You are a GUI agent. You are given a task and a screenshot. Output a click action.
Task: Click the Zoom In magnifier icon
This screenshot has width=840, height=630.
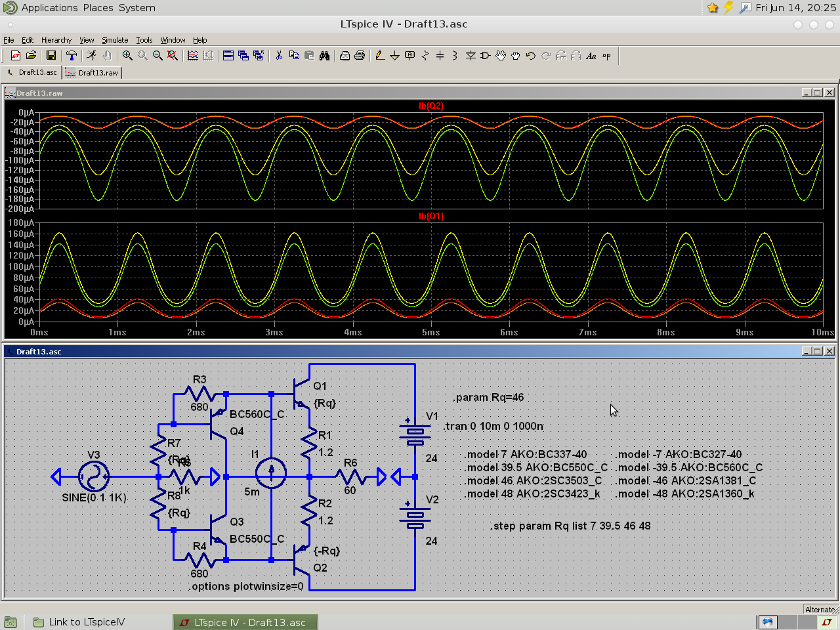click(x=127, y=56)
